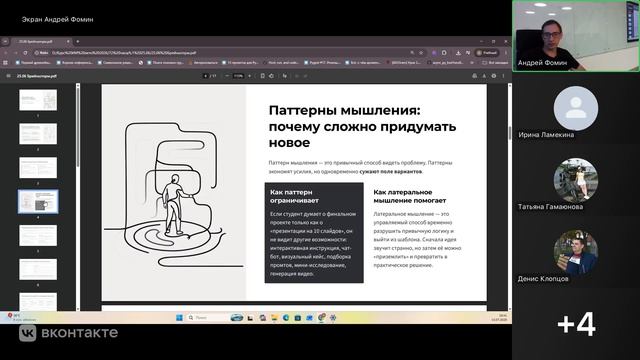
Task: Open the All Bookmarks folder
Action: pyautogui.click(x=495, y=62)
